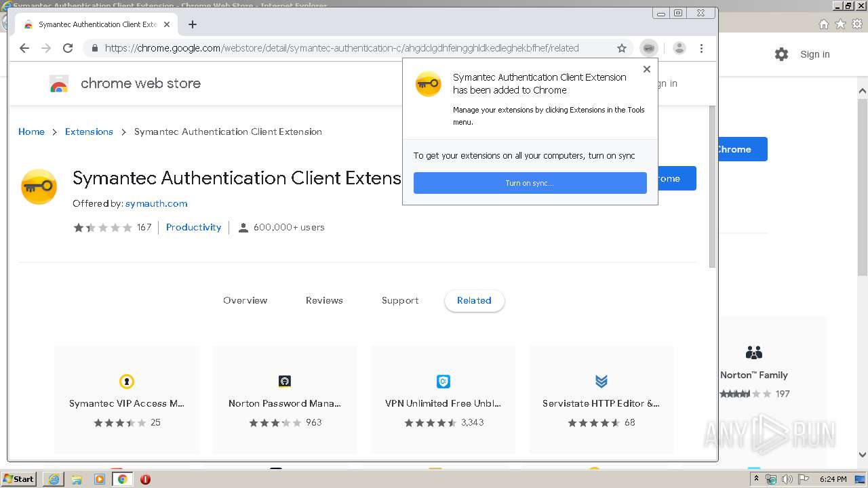Switch to the Reviews tab
Screen dimensions: 868x488
point(324,300)
